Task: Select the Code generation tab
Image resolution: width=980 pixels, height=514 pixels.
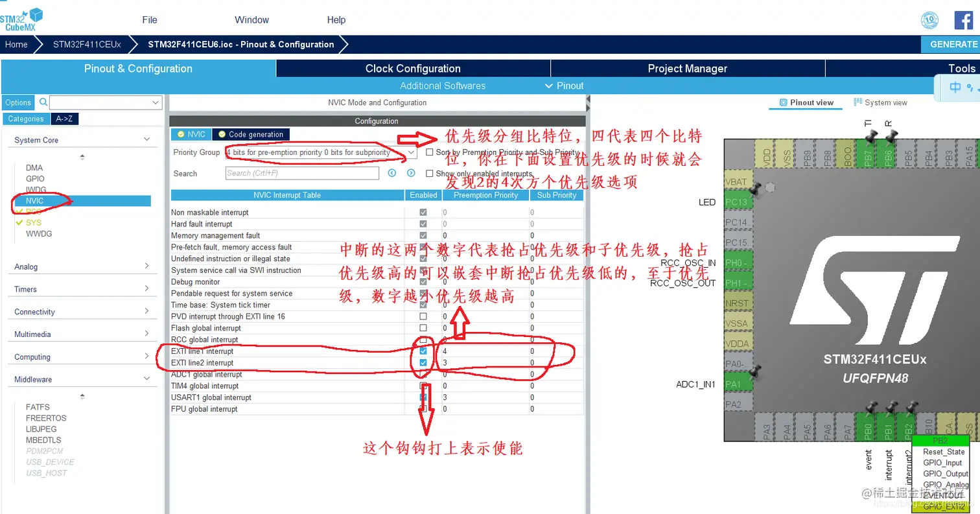Action: tap(251, 134)
